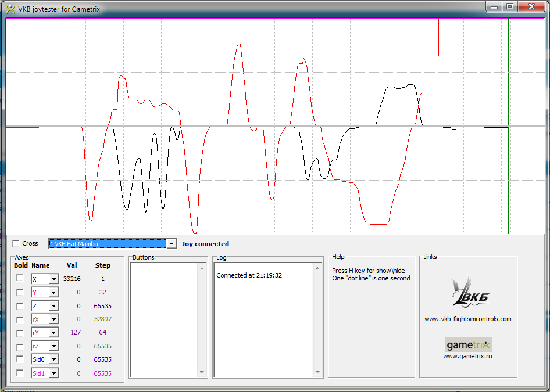Click the 'Joy connected' status text
This screenshot has width=550, height=392.
[205, 244]
